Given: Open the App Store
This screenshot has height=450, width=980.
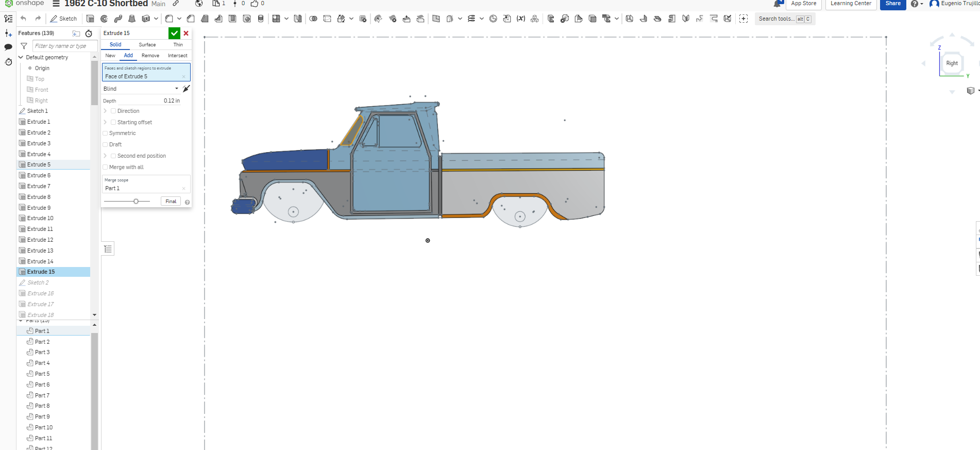Looking at the screenshot, I should point(803,4).
